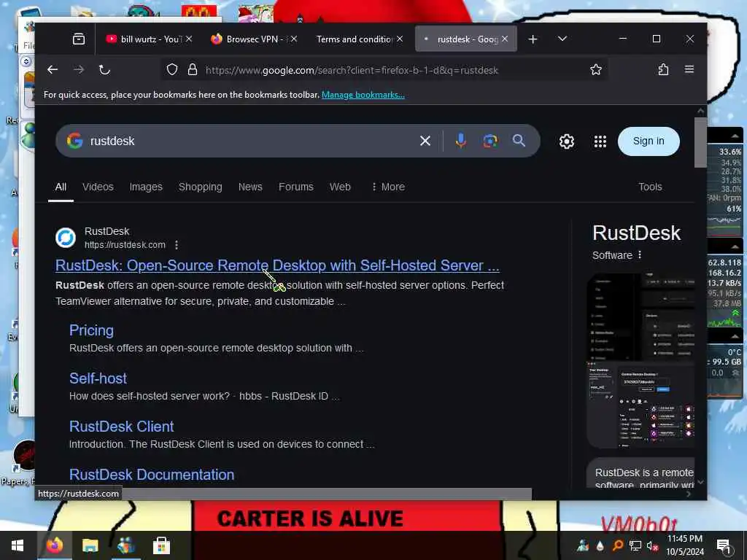Image resolution: width=747 pixels, height=560 pixels.
Task: Open Google quick settings gear
Action: [566, 141]
